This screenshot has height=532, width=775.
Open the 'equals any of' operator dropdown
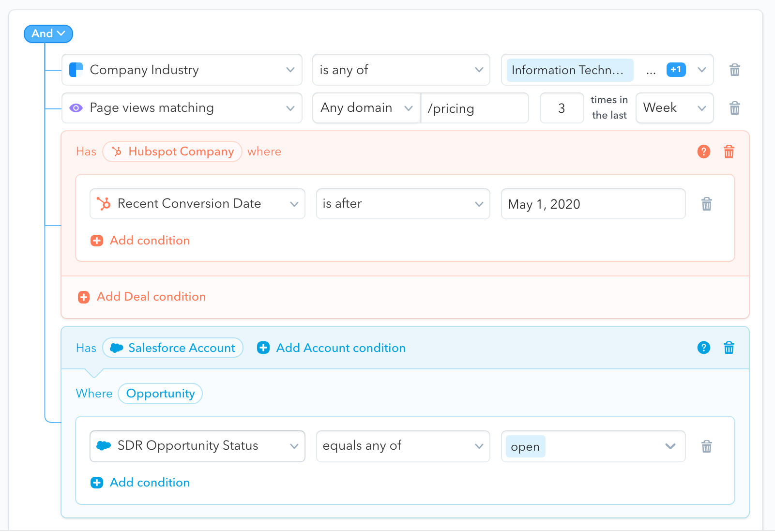[x=403, y=446]
